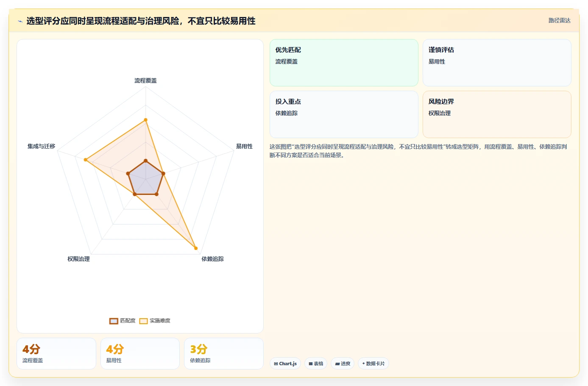Screen dimensions: 588x386
Task: Open the 风险边界 card
Action: 497,114
